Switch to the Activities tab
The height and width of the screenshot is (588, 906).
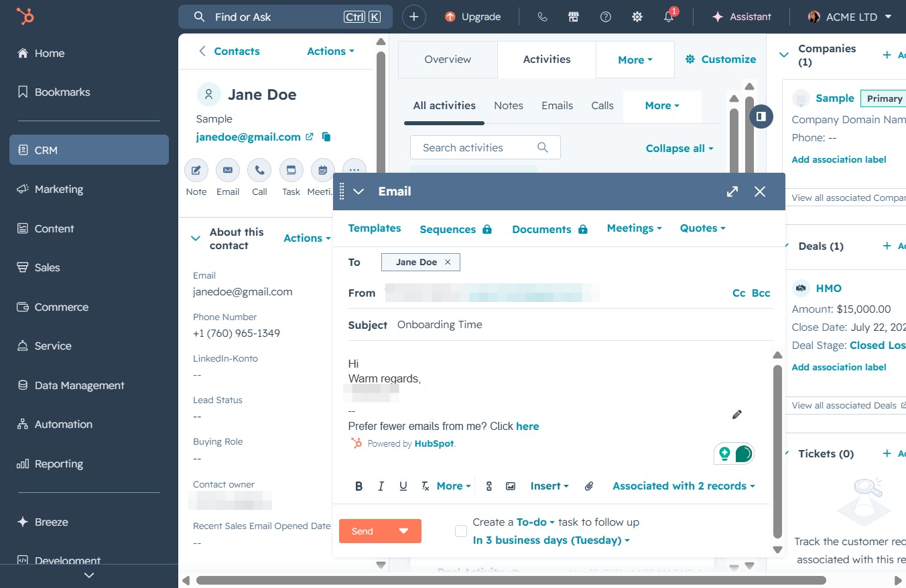[547, 60]
